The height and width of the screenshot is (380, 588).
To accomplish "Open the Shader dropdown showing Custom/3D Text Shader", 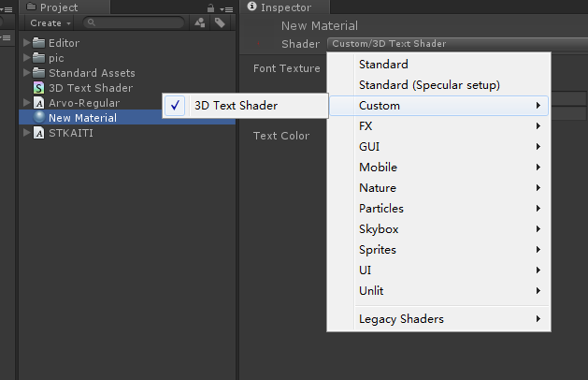I will (x=457, y=44).
